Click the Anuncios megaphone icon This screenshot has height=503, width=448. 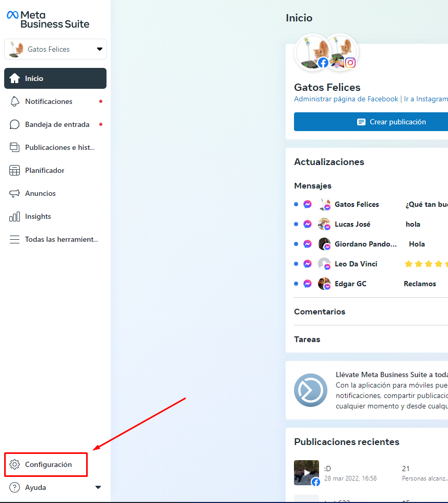pyautogui.click(x=15, y=193)
